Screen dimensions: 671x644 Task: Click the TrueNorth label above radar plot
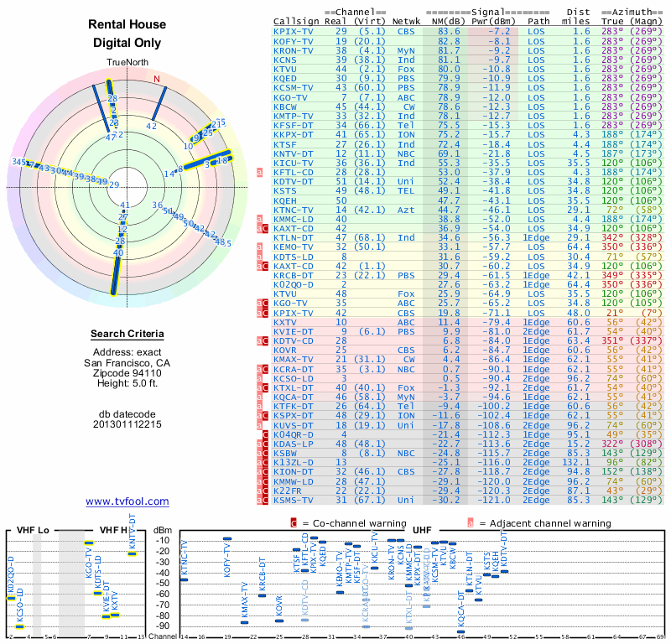(x=127, y=63)
